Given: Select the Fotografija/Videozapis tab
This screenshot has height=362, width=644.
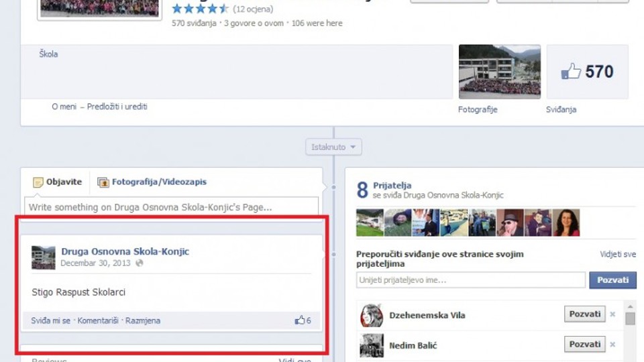Looking at the screenshot, I should click(152, 182).
